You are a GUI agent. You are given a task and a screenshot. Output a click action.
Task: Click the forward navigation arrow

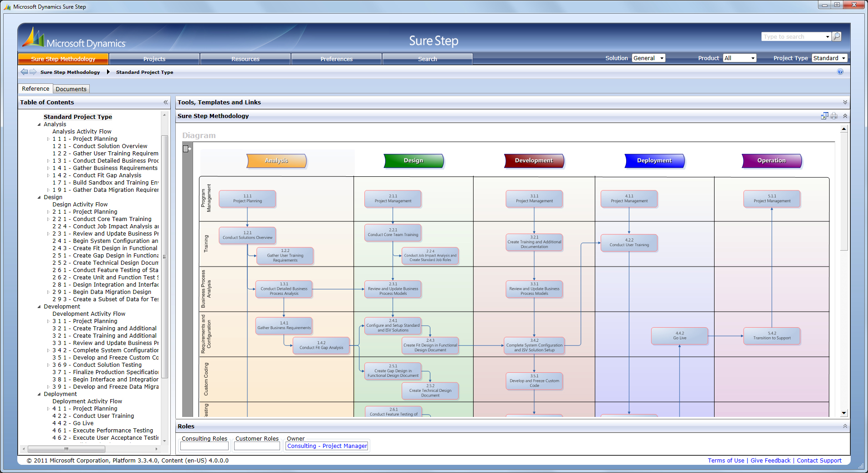click(x=33, y=72)
